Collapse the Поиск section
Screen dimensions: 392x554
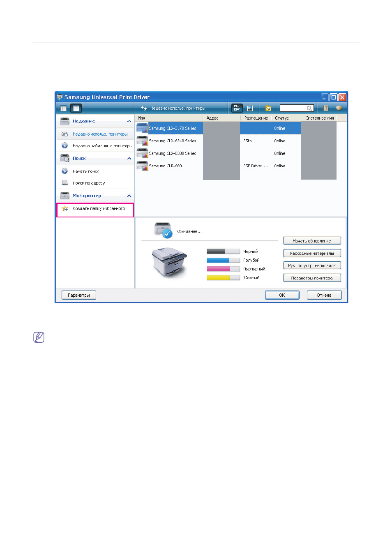click(x=129, y=158)
